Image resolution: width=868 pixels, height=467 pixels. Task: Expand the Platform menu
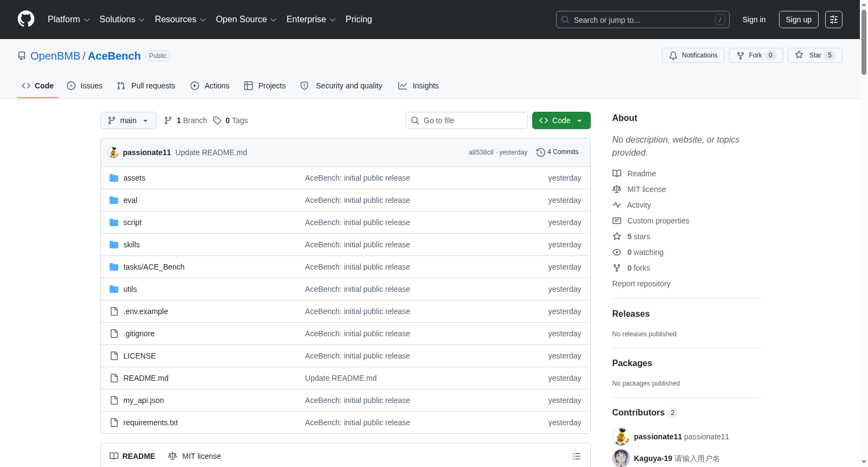click(69, 20)
